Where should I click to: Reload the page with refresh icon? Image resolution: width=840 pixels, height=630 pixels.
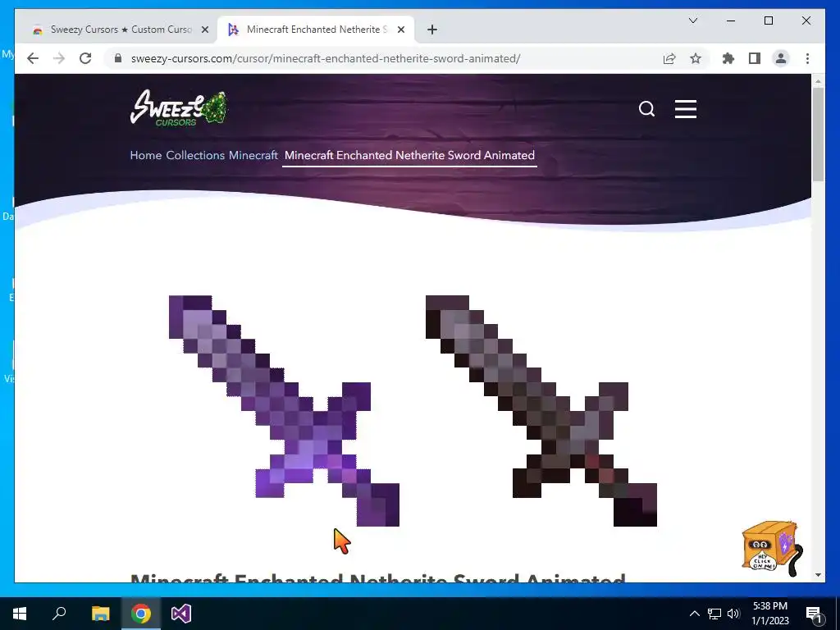click(x=85, y=58)
